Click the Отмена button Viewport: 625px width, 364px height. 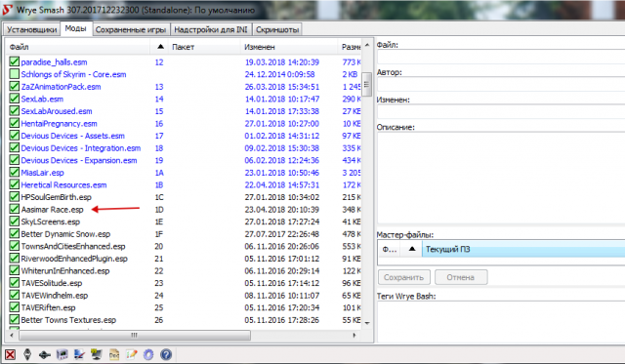point(461,277)
